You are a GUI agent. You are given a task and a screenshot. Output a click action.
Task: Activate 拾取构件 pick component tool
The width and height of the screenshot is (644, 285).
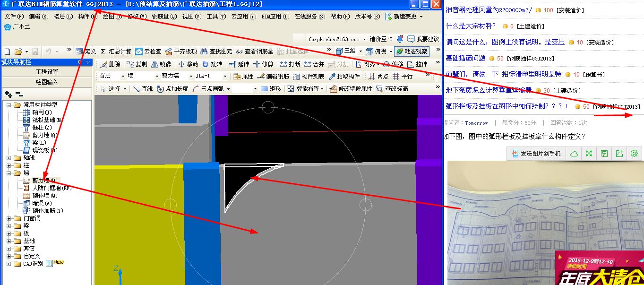click(x=344, y=76)
